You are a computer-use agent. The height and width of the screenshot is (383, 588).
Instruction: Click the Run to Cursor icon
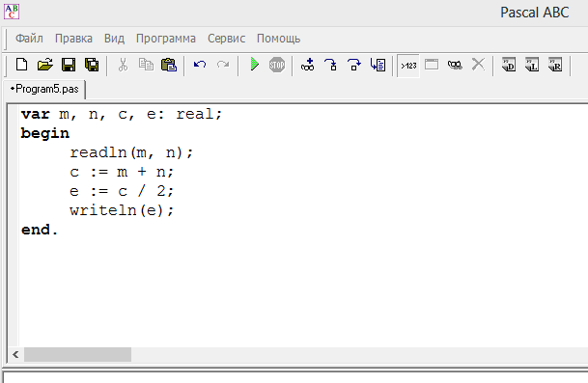(x=378, y=65)
